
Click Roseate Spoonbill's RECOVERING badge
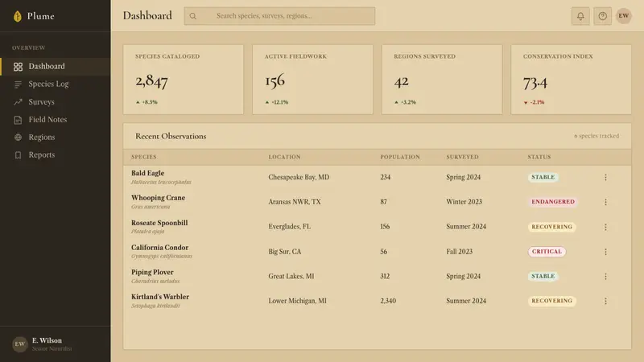pyautogui.click(x=551, y=227)
